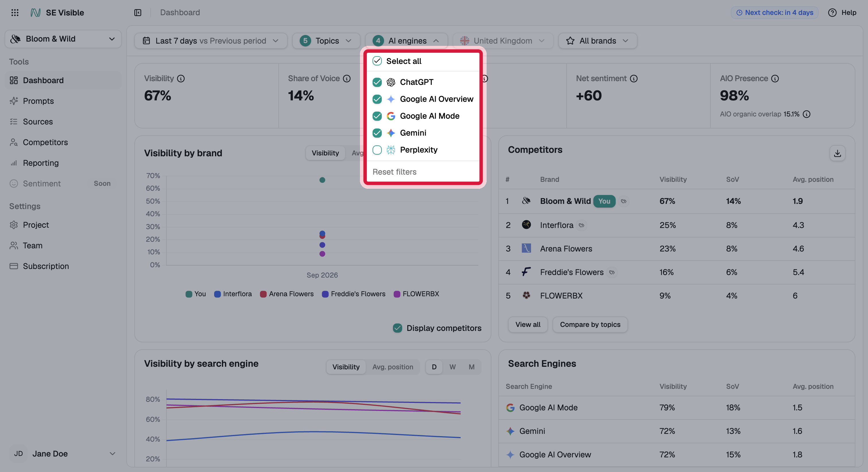Check the Perplexity engine checkbox
Image resolution: width=868 pixels, height=472 pixels.
[x=377, y=150]
